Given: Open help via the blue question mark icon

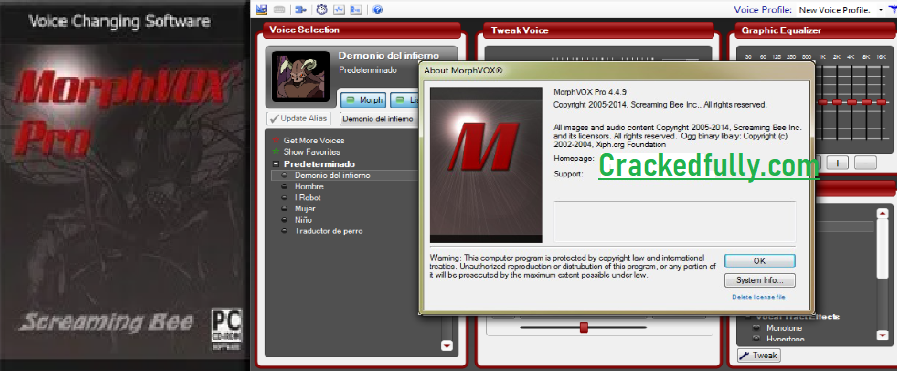Looking at the screenshot, I should (378, 9).
